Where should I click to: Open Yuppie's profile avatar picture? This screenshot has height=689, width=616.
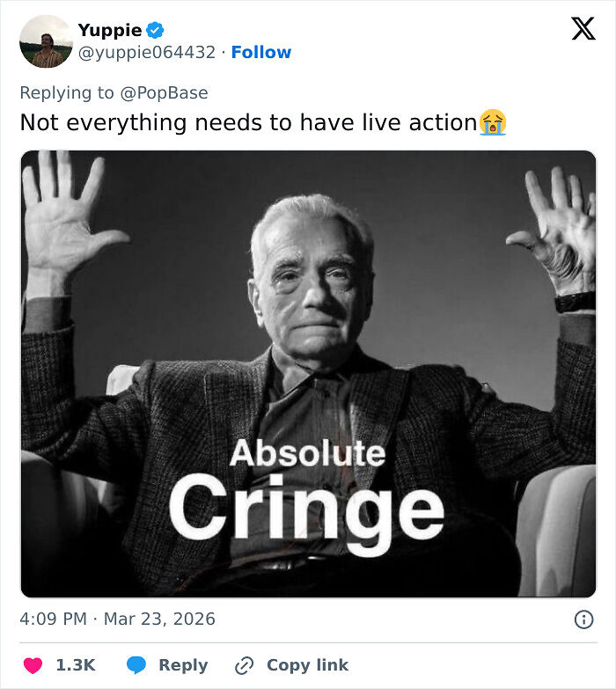46,41
